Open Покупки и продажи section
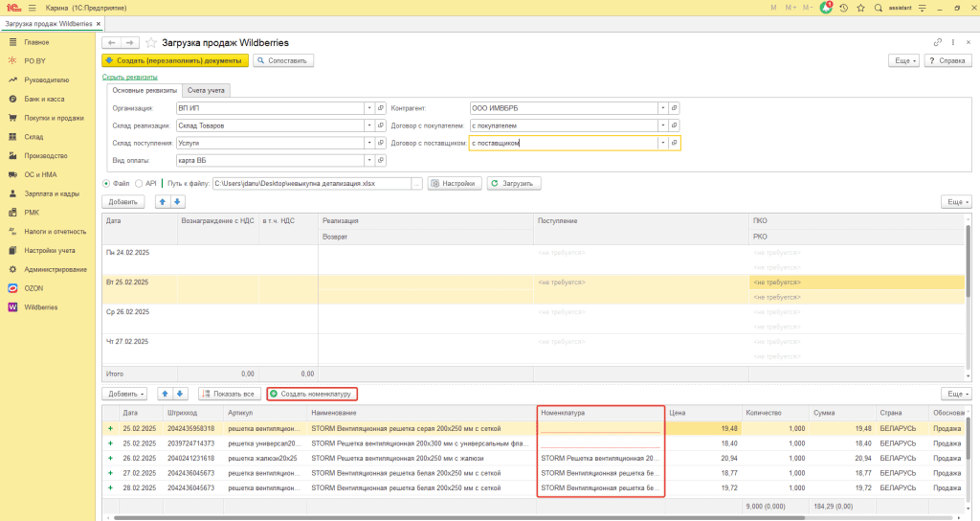 click(54, 118)
